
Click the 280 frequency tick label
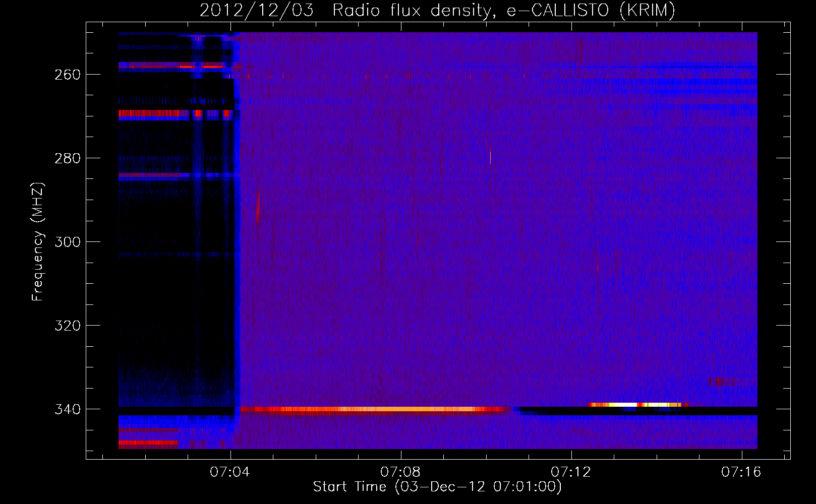(68, 158)
